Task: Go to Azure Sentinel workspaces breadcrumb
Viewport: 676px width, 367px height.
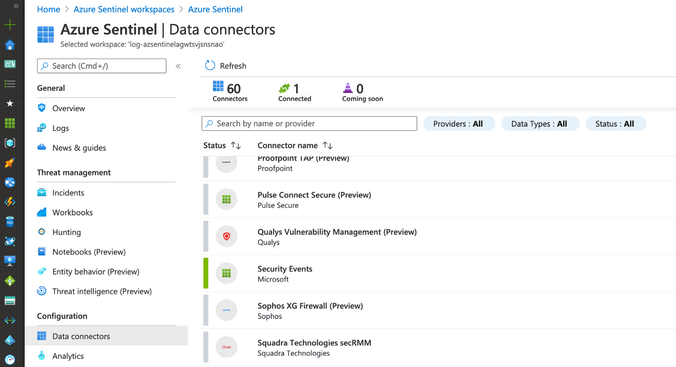Action: tap(124, 9)
